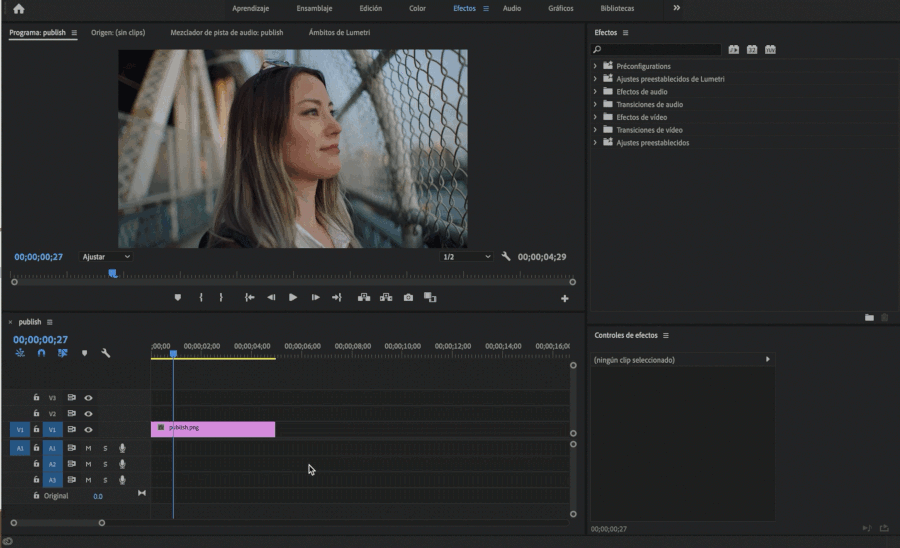Open the Audio workspace
The height and width of the screenshot is (548, 900).
[512, 9]
